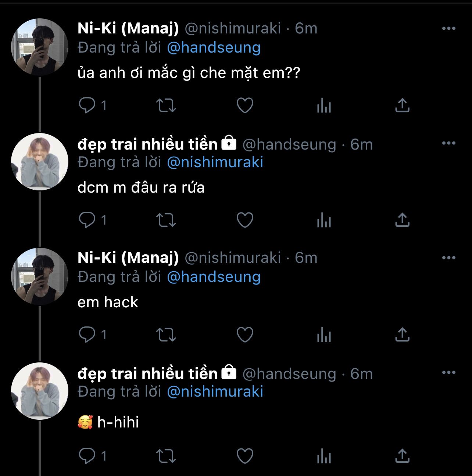
Task: Like the 'em hack' tweet
Action: pos(245,335)
